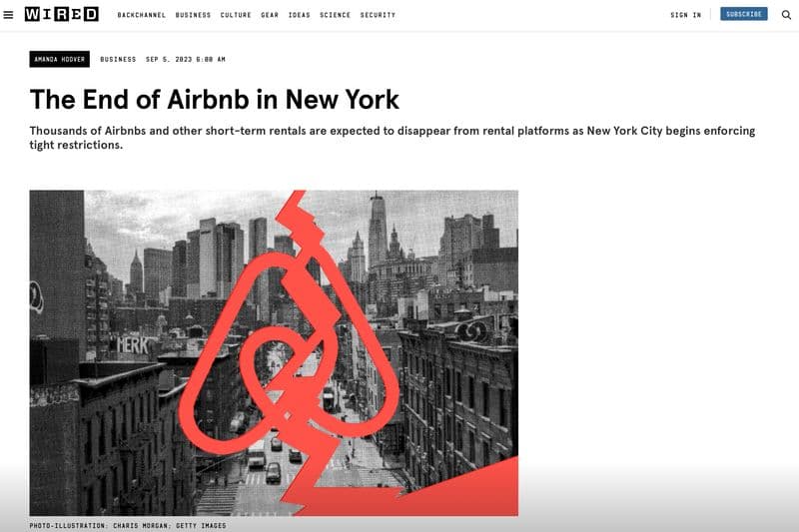Open the Science section

tap(336, 15)
